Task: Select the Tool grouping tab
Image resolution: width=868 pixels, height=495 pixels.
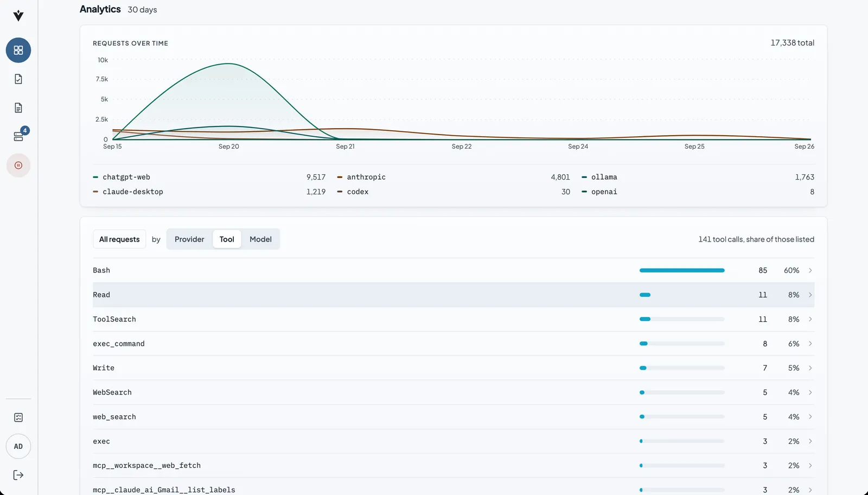Action: (227, 239)
